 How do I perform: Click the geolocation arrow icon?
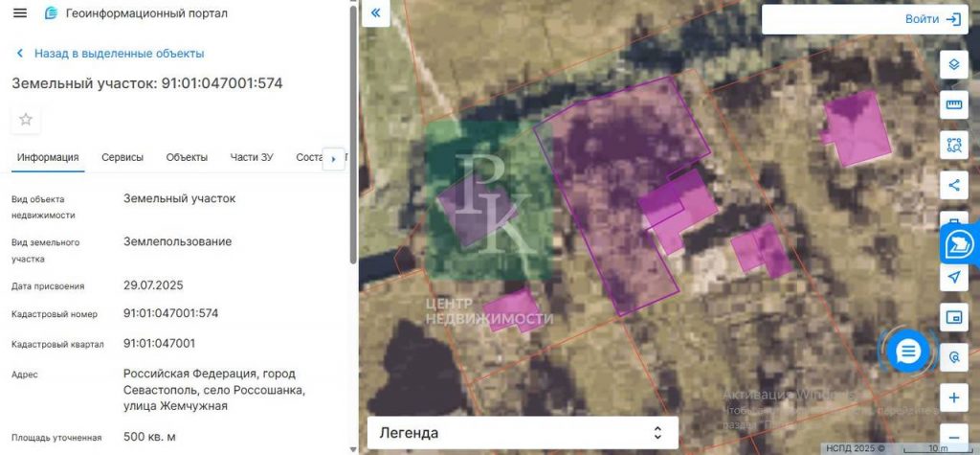953,278
